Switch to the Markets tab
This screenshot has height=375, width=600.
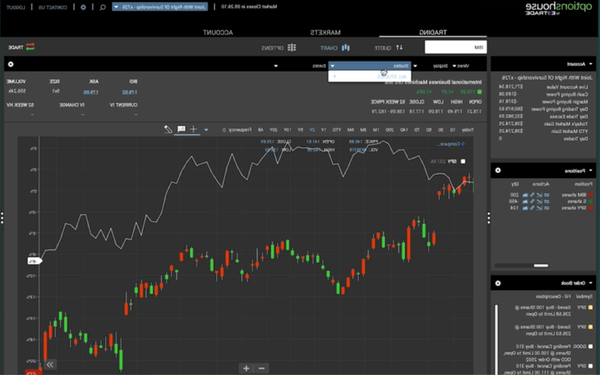pyautogui.click(x=325, y=33)
